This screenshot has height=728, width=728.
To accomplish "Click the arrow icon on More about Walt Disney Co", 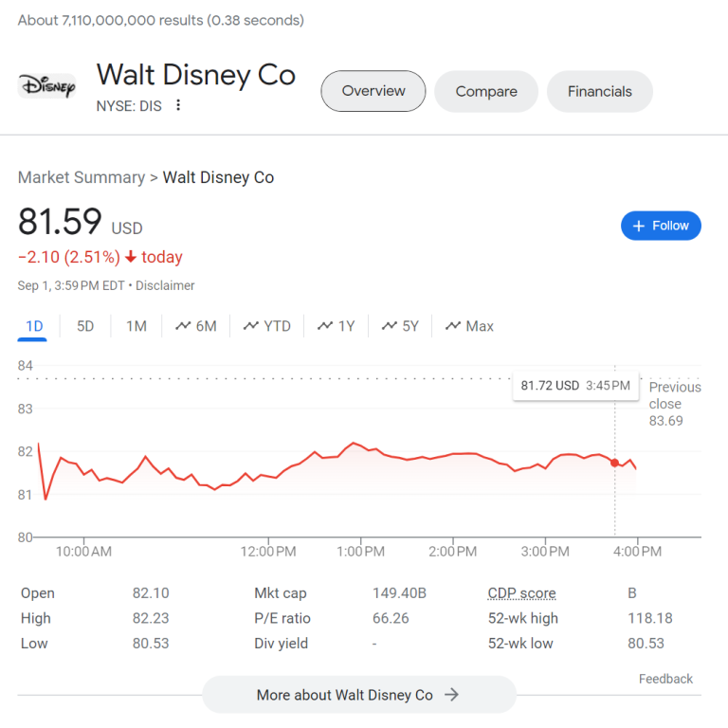I will tap(451, 695).
